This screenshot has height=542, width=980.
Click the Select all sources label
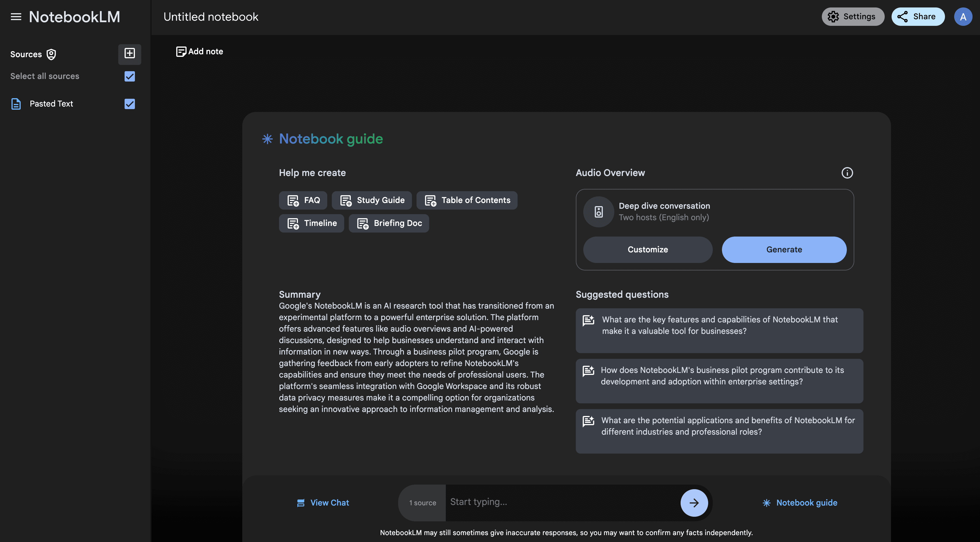coord(45,76)
